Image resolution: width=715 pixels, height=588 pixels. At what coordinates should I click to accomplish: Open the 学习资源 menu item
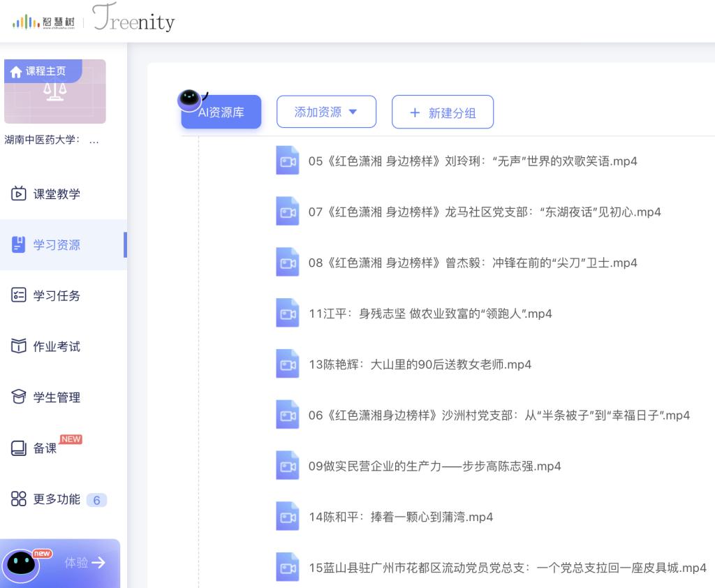tap(57, 244)
